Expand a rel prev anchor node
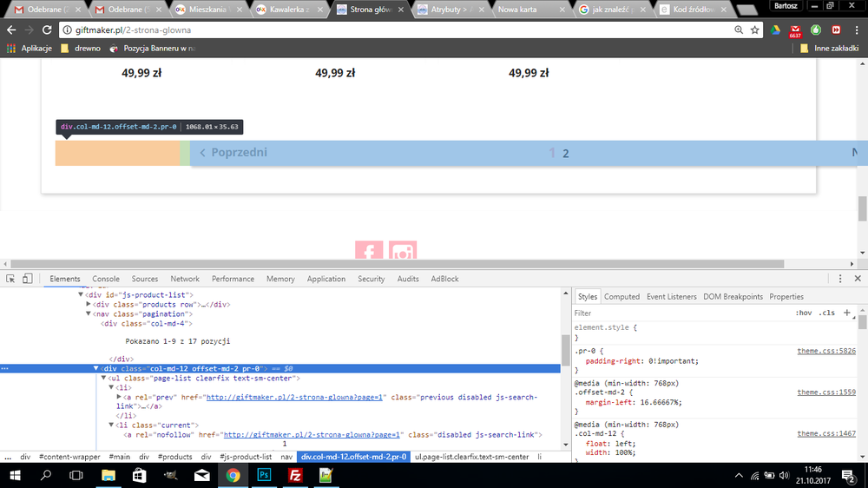 119,397
